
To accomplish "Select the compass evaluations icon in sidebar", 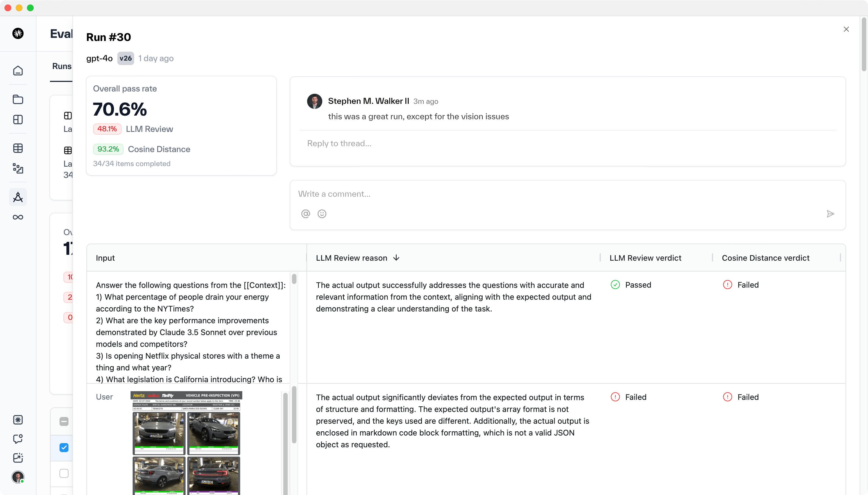I will pos(18,197).
